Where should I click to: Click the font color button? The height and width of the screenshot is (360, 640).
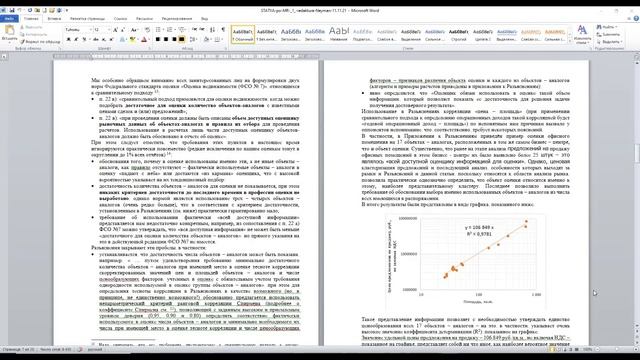click(x=144, y=39)
